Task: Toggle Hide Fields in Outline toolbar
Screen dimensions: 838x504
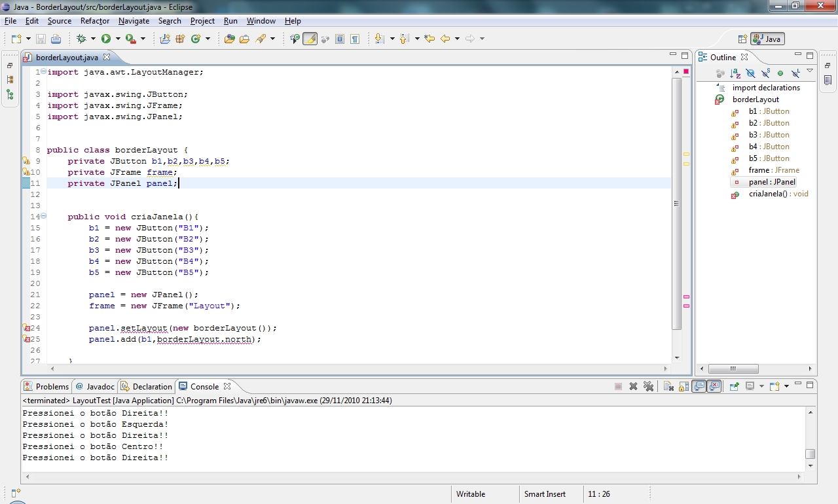Action: (x=750, y=73)
